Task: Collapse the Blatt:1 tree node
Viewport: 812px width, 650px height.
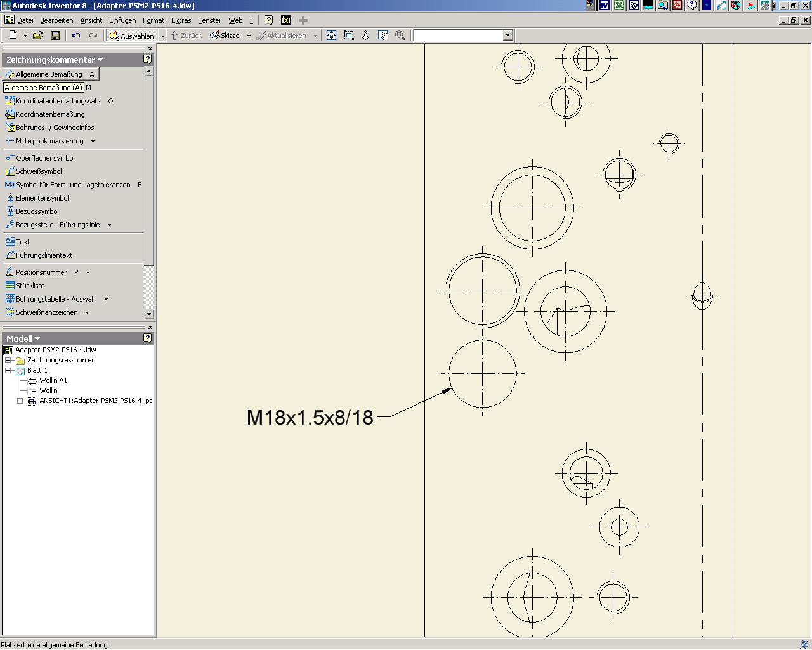Action: coord(8,371)
